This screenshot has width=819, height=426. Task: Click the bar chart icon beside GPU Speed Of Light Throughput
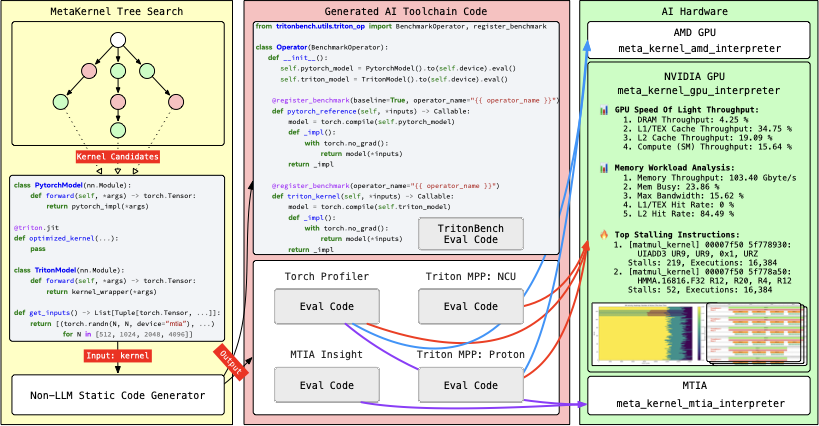click(x=602, y=109)
